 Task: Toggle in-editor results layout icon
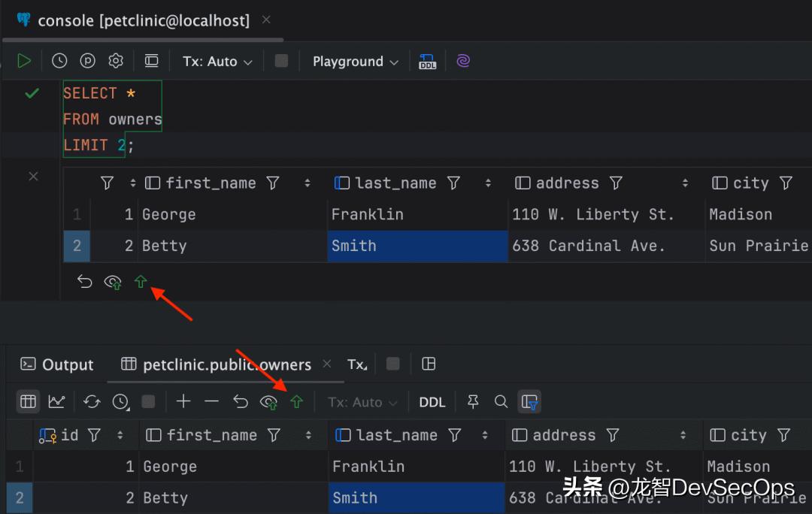pos(151,61)
